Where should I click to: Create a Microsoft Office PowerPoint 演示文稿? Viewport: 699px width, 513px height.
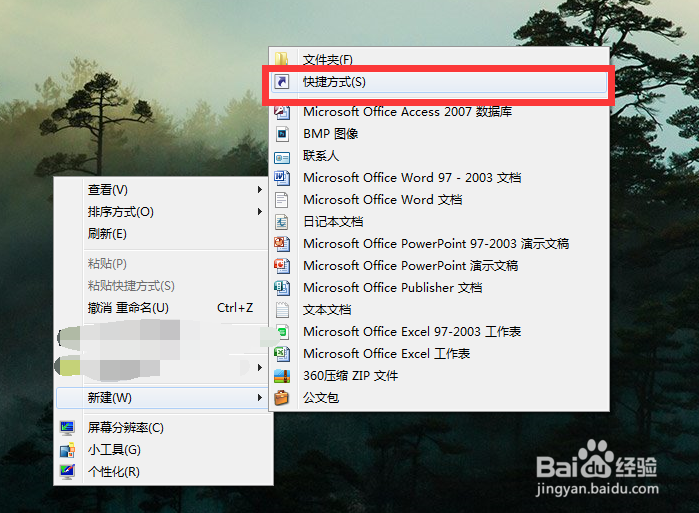(439, 266)
